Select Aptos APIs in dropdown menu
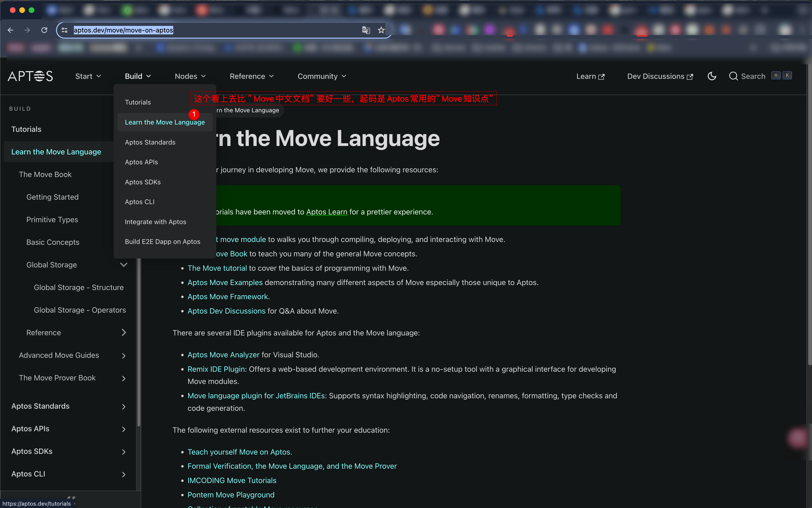Image resolution: width=812 pixels, height=508 pixels. coord(165,162)
